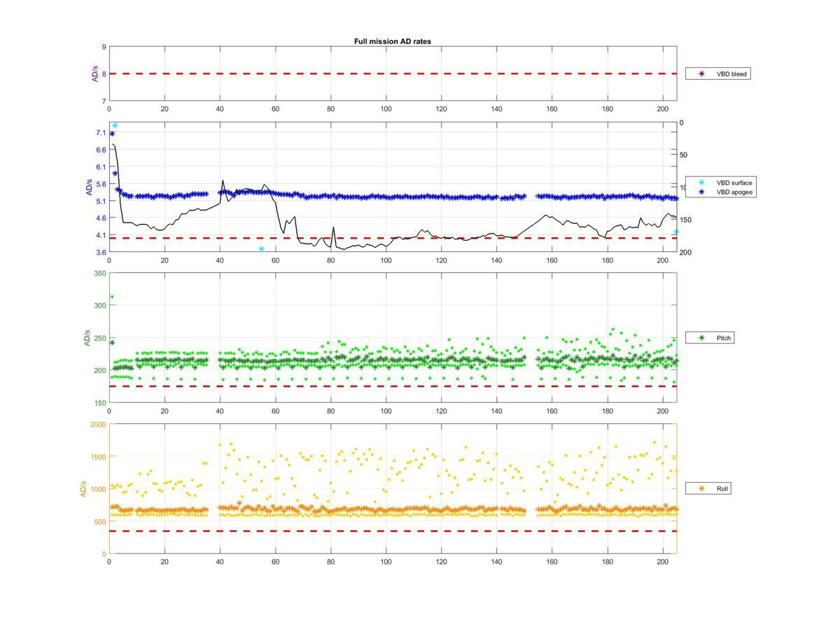The height and width of the screenshot is (622, 840).
Task: Click the outlier green Pitch dot above 300
Action: (x=111, y=297)
